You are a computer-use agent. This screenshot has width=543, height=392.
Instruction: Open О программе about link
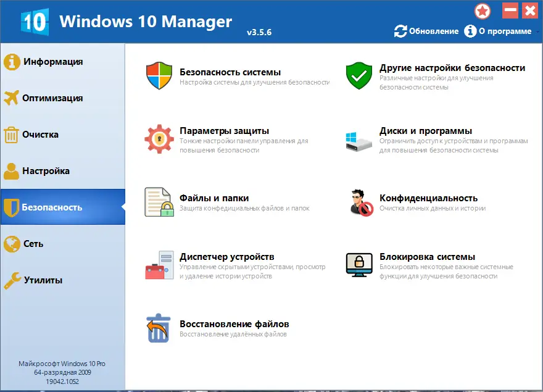point(505,31)
